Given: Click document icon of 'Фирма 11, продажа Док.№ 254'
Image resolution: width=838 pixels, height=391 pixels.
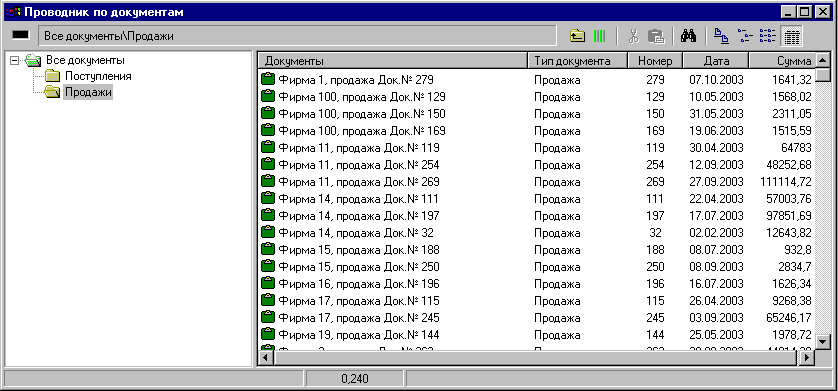Looking at the screenshot, I should (x=268, y=165).
